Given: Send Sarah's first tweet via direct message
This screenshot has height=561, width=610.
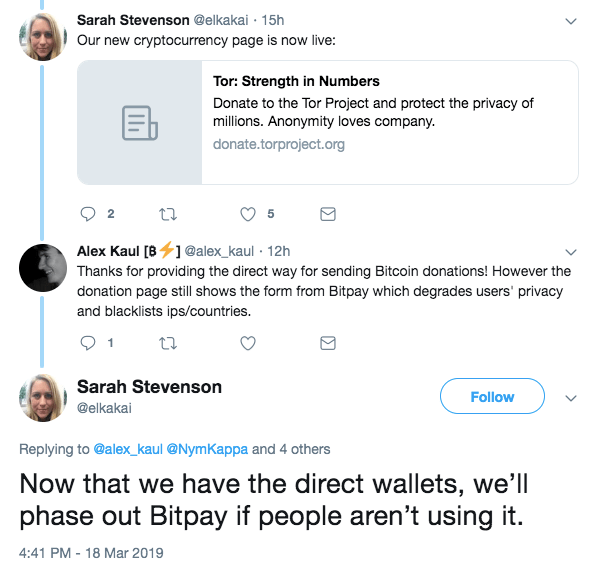Looking at the screenshot, I should tap(327, 213).
